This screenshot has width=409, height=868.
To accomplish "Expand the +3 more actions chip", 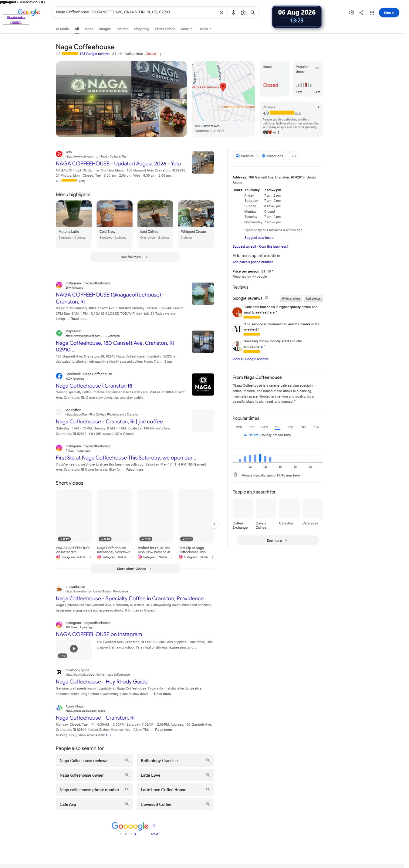I will click(x=293, y=156).
